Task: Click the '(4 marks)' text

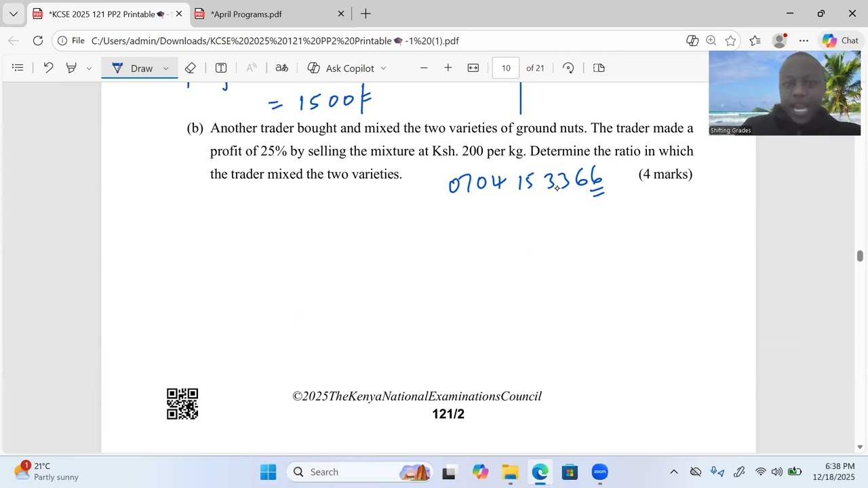Action: click(x=665, y=174)
